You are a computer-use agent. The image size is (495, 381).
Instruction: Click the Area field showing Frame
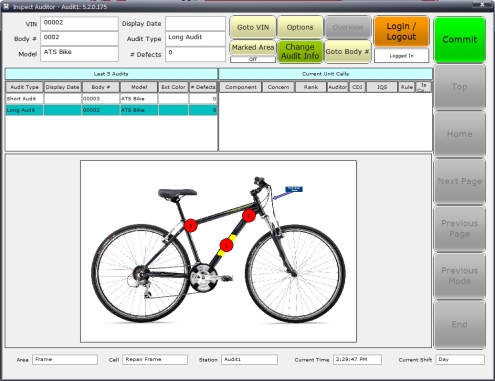(x=65, y=359)
